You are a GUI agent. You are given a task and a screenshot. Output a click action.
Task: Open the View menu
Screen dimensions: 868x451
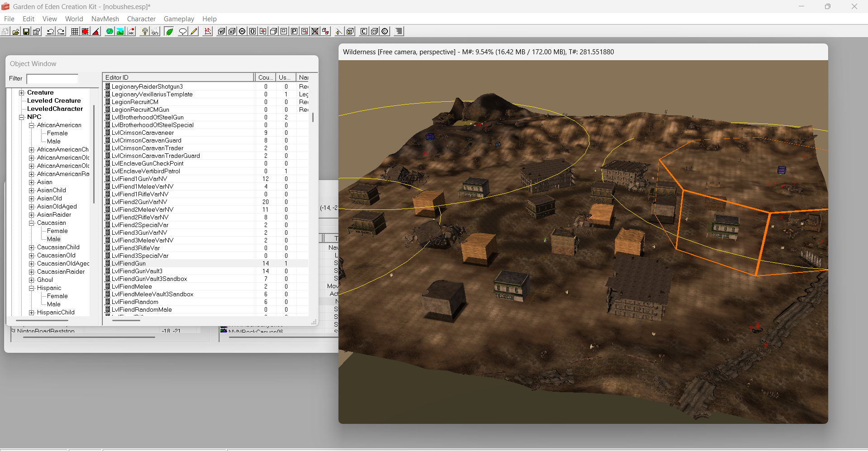(x=50, y=19)
